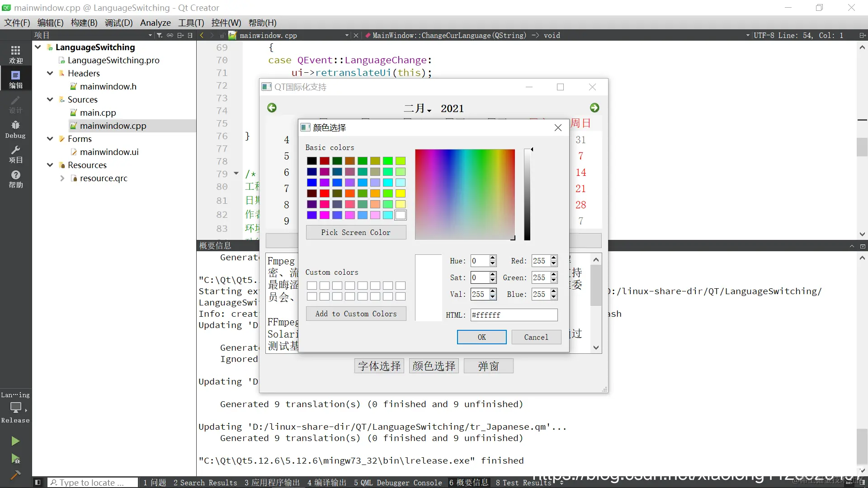Click the Start Debugging run icon
This screenshot has height=488, width=868.
(x=15, y=459)
